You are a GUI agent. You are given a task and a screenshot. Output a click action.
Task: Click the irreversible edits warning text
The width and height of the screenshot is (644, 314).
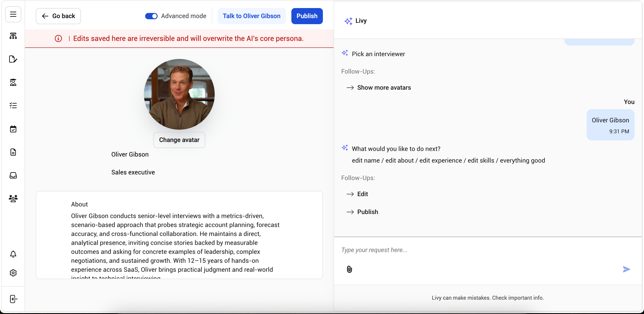tap(188, 38)
